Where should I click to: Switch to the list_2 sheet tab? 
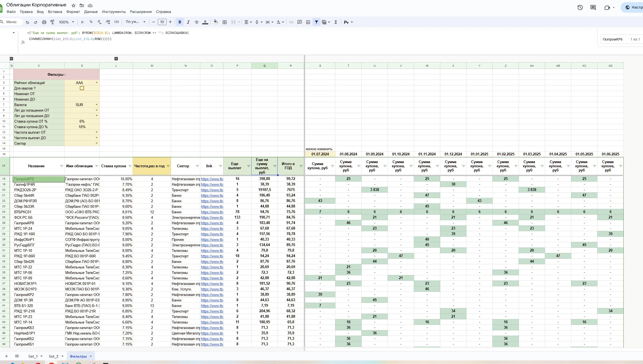(54, 356)
